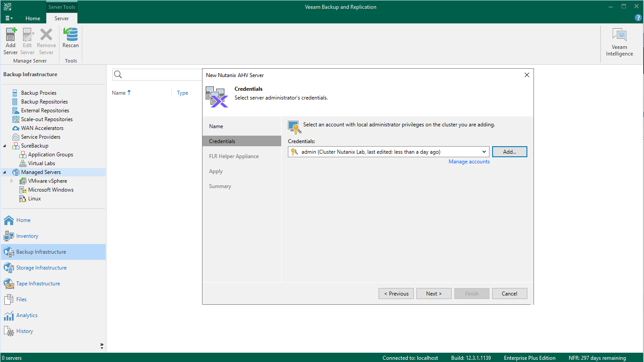Click the Analytics navigation icon
Screen dimensions: 644x362
point(9,315)
